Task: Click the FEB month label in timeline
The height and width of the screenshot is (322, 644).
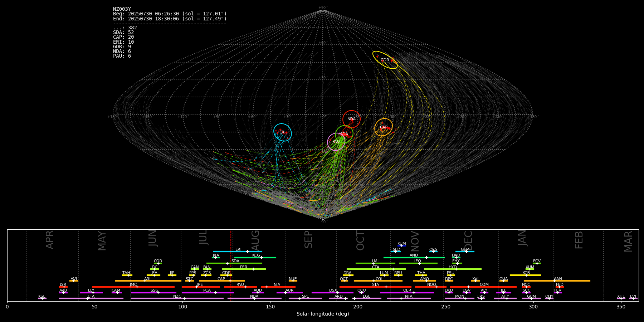Action: pos(579,240)
